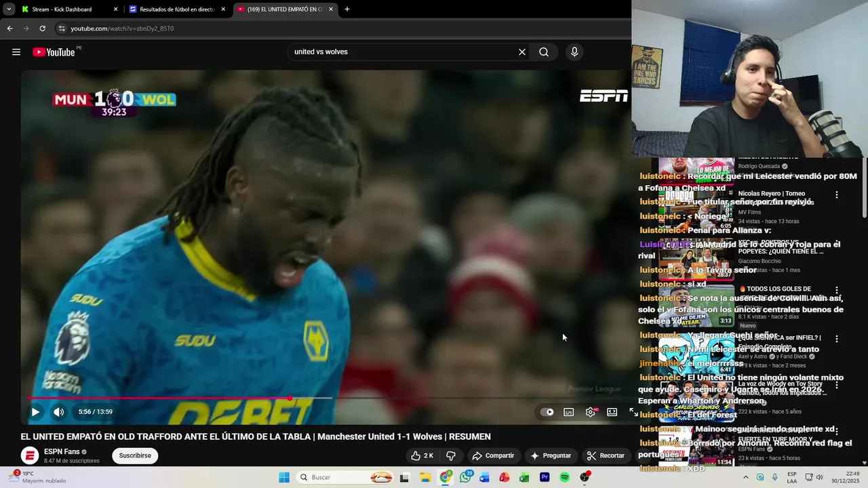Dislike the video with thumbs down
868x488 pixels.
451,455
